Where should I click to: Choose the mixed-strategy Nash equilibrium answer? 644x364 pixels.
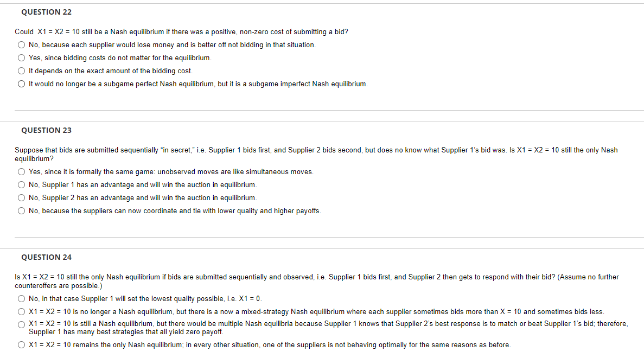click(21, 311)
